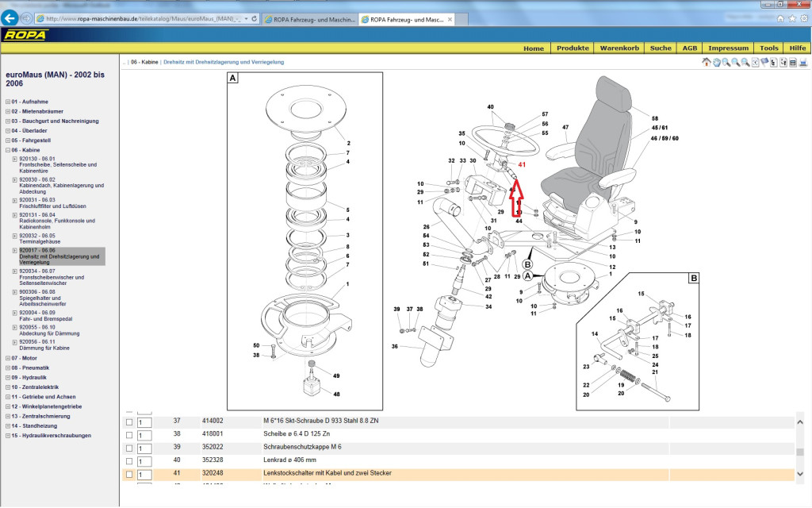812x508 pixels.
Task: Expand 10 - Zentralelektrik node
Action: tap(8, 387)
